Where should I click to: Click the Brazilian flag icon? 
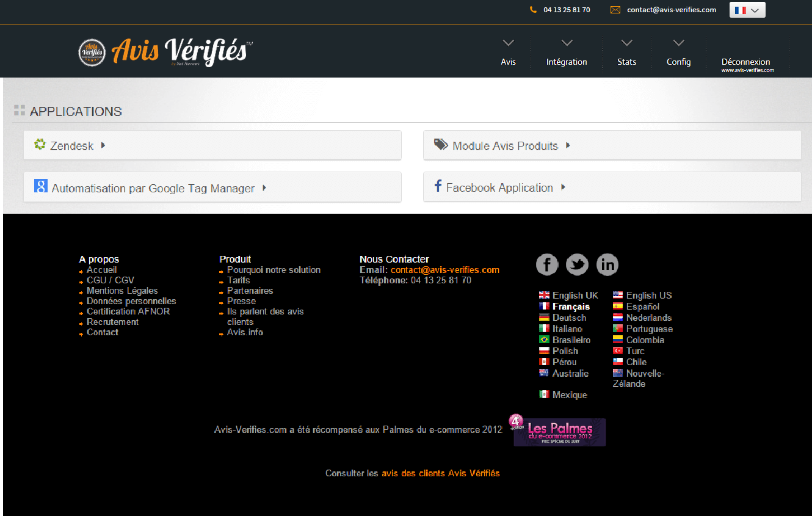544,340
